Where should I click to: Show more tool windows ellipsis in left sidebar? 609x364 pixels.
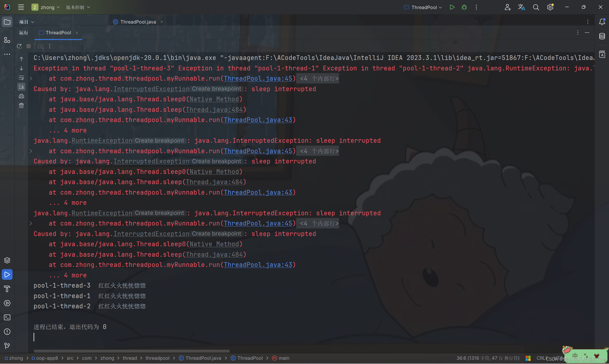7,54
